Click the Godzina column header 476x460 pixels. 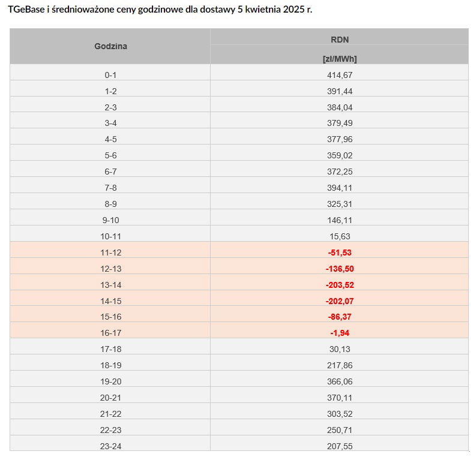[110, 46]
